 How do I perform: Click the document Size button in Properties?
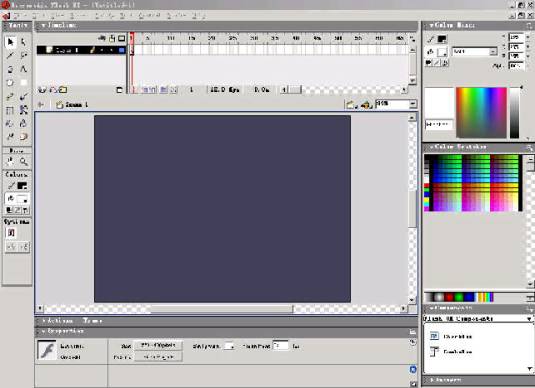point(158,345)
